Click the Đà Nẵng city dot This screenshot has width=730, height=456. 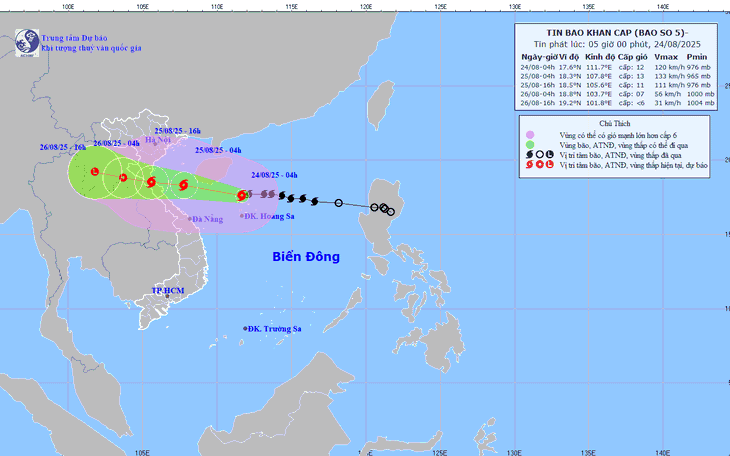click(x=189, y=218)
